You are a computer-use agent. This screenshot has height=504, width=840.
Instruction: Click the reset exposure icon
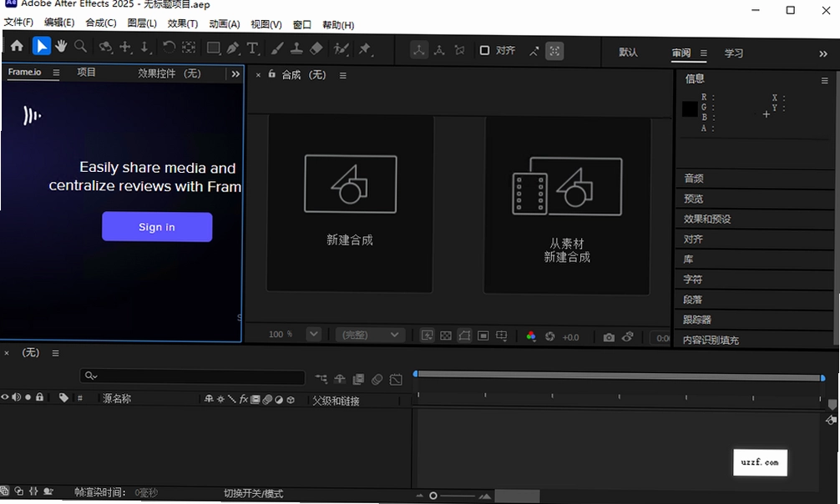point(549,336)
